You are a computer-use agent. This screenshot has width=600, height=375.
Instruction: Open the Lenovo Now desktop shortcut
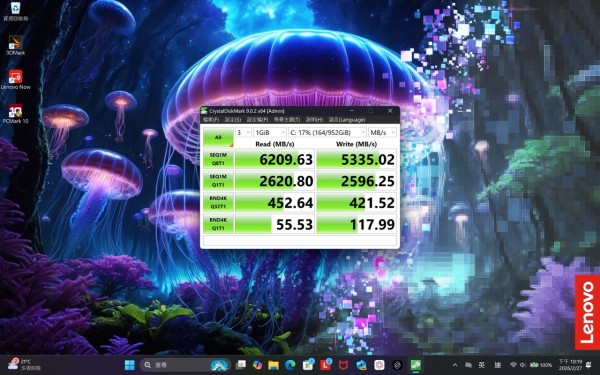pyautogui.click(x=15, y=80)
